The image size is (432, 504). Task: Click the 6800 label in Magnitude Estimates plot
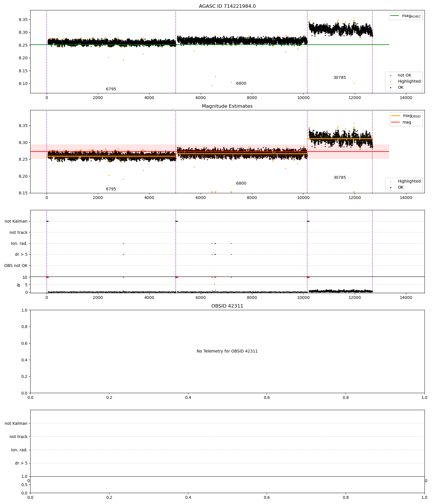(241, 183)
